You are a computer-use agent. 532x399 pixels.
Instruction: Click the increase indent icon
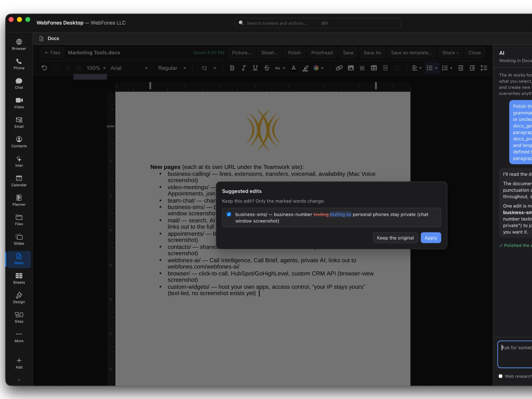(472, 68)
